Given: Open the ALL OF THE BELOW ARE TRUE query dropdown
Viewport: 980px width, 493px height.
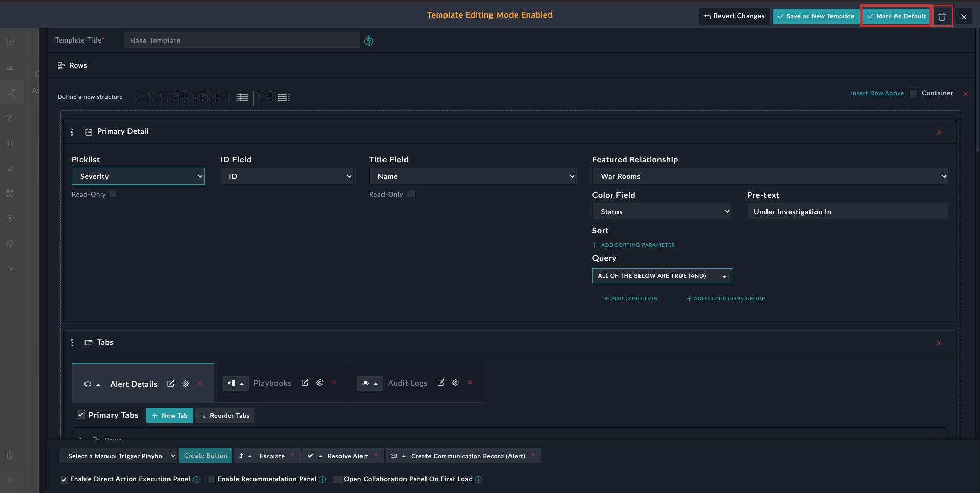Looking at the screenshot, I should [663, 276].
